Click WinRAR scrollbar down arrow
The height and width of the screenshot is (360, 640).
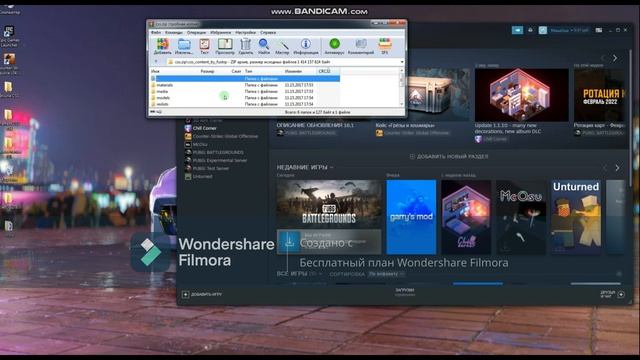pyautogui.click(x=402, y=104)
